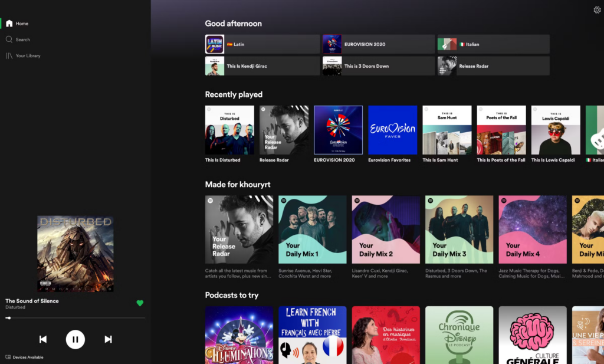Image resolution: width=604 pixels, height=364 pixels.
Task: Seek using the song progress bar
Action: click(x=75, y=318)
